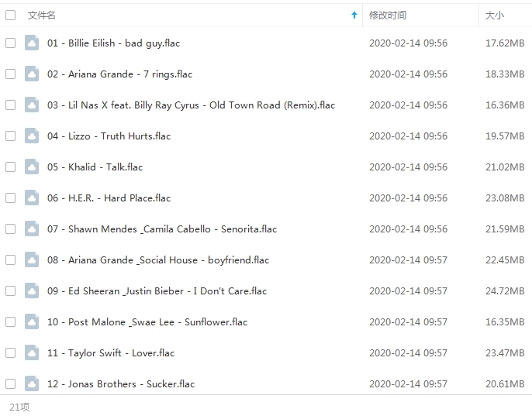Click the 21.02MB size value

tap(505, 167)
